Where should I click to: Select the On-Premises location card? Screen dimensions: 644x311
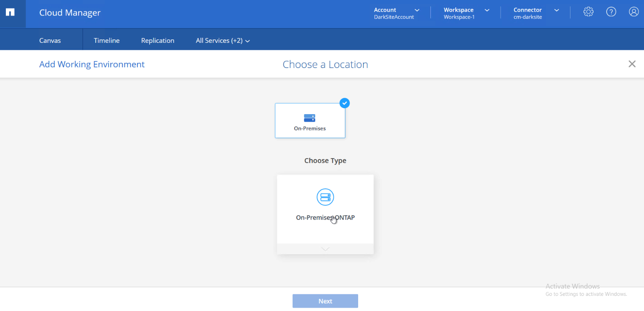pos(310,120)
